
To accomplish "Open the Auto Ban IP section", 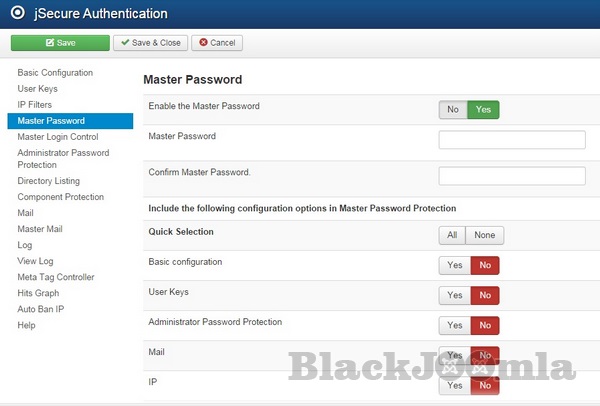I will pyautogui.click(x=40, y=309).
